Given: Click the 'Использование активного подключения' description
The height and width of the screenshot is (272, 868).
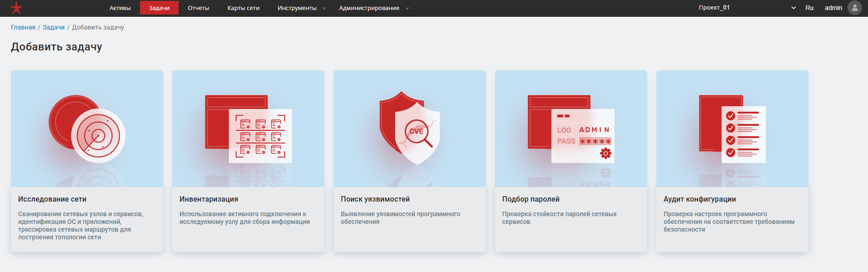Looking at the screenshot, I should tap(245, 218).
